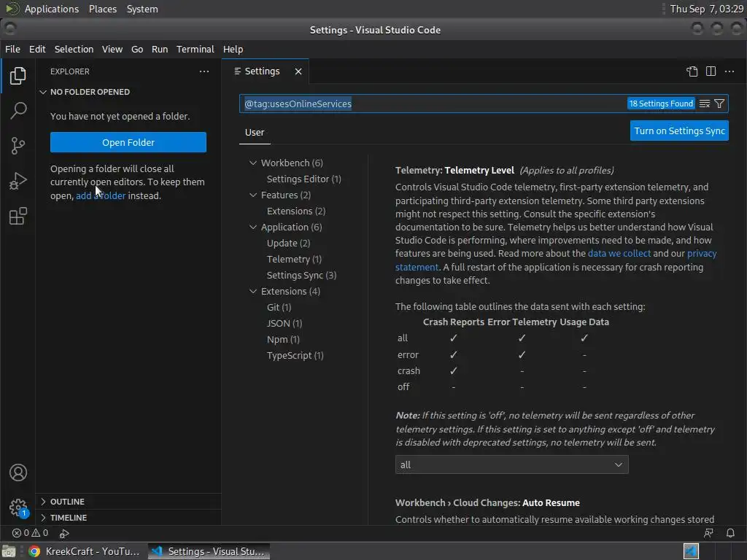The image size is (747, 560).
Task: Collapse the Application (6) tree group
Action: 253,227
